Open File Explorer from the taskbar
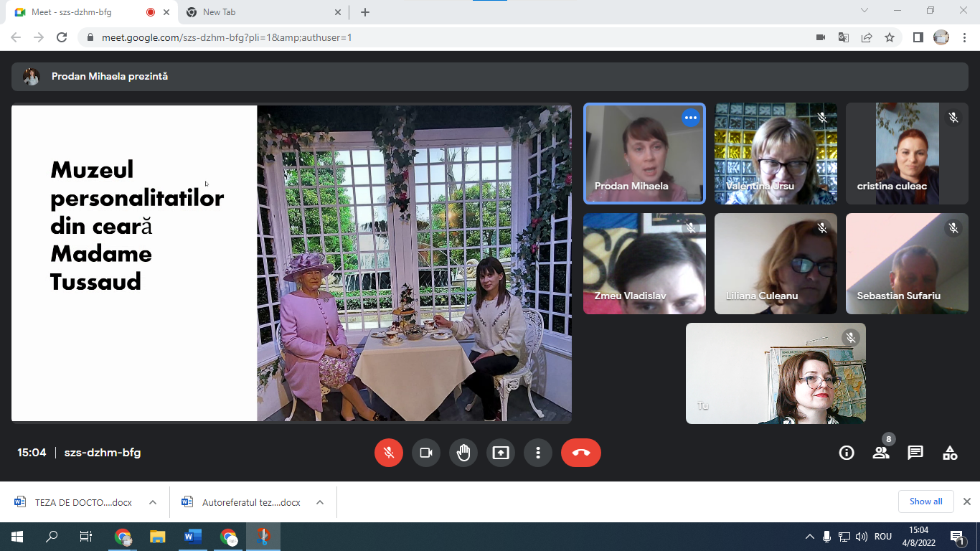The image size is (980, 551). click(158, 537)
